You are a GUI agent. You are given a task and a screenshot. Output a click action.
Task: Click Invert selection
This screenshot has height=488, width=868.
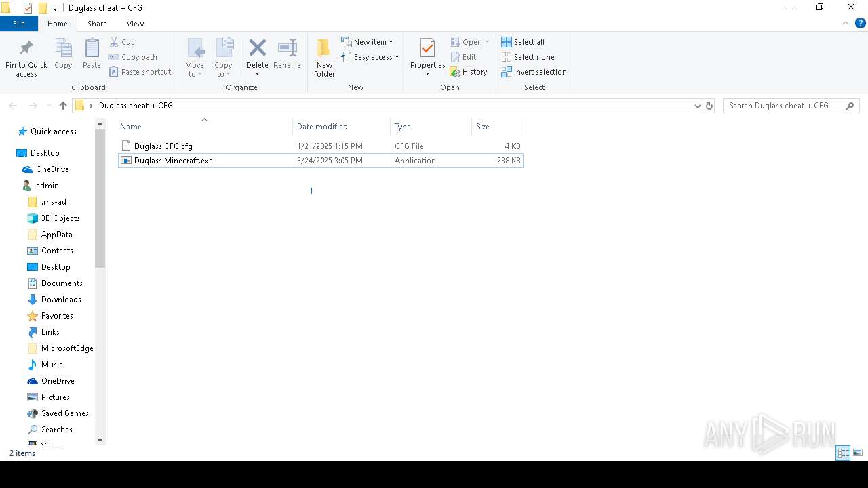point(534,72)
